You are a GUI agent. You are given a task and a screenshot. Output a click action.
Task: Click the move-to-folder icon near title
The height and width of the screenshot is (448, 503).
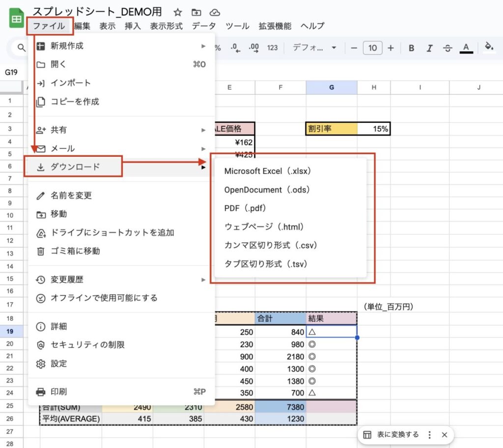(x=196, y=12)
